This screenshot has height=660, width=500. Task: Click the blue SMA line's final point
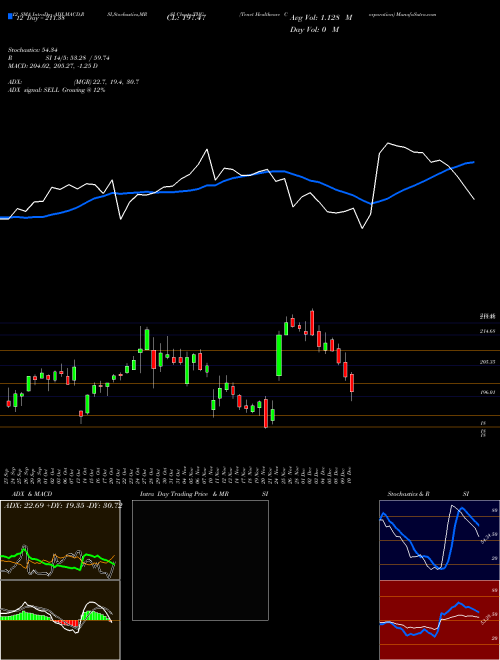(474, 162)
